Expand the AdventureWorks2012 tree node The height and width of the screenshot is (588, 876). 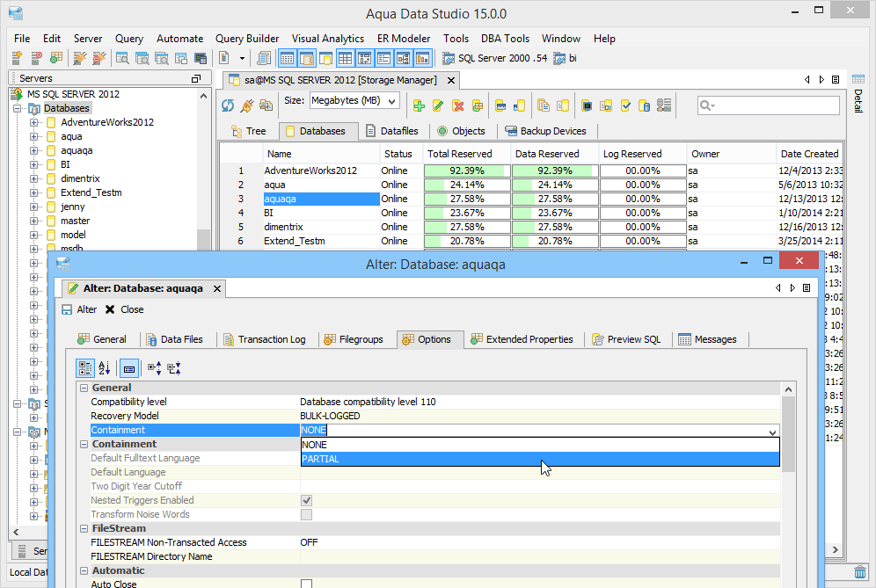pyautogui.click(x=34, y=122)
